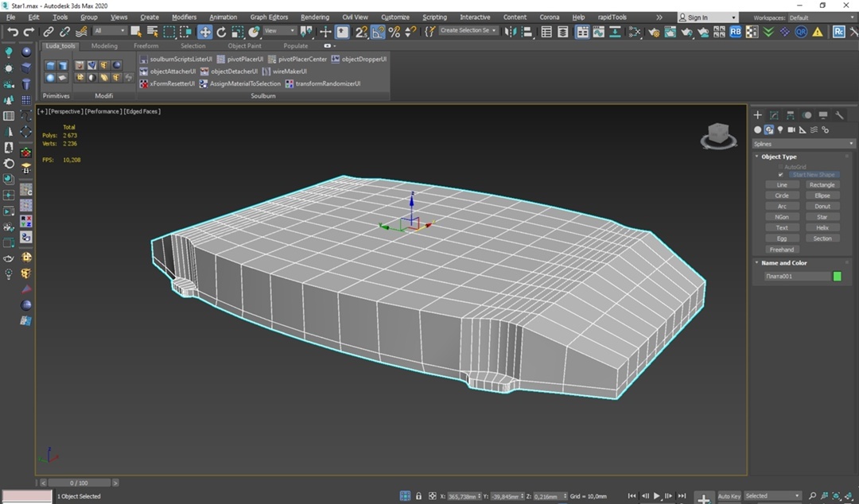The height and width of the screenshot is (504, 859).
Task: Click the Freehand spline button
Action: pyautogui.click(x=782, y=250)
